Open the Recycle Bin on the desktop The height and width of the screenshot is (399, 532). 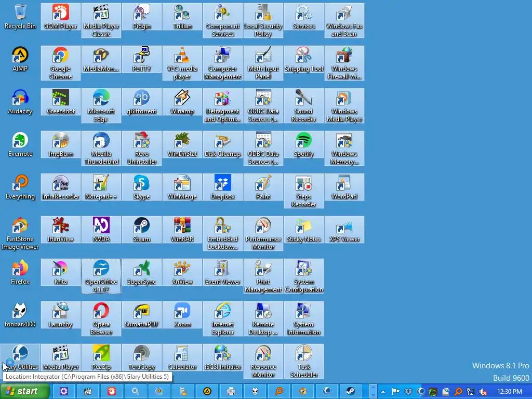coord(20,16)
